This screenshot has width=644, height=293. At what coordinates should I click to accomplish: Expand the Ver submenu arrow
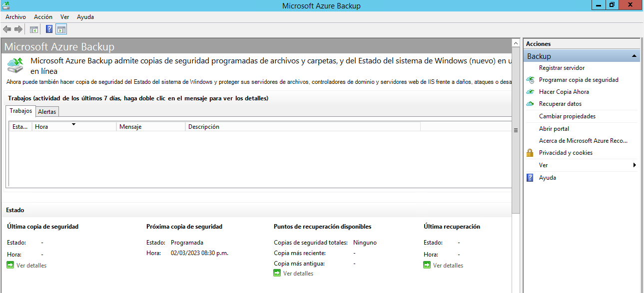635,165
